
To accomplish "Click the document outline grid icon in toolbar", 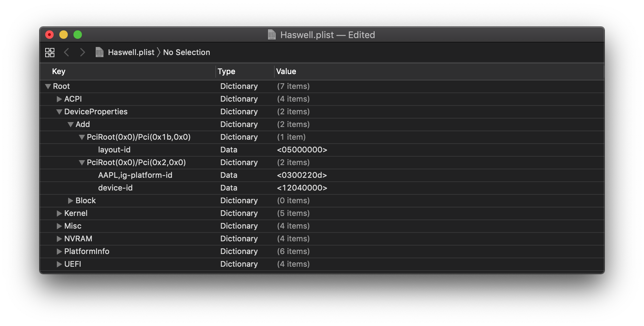I will [x=50, y=52].
